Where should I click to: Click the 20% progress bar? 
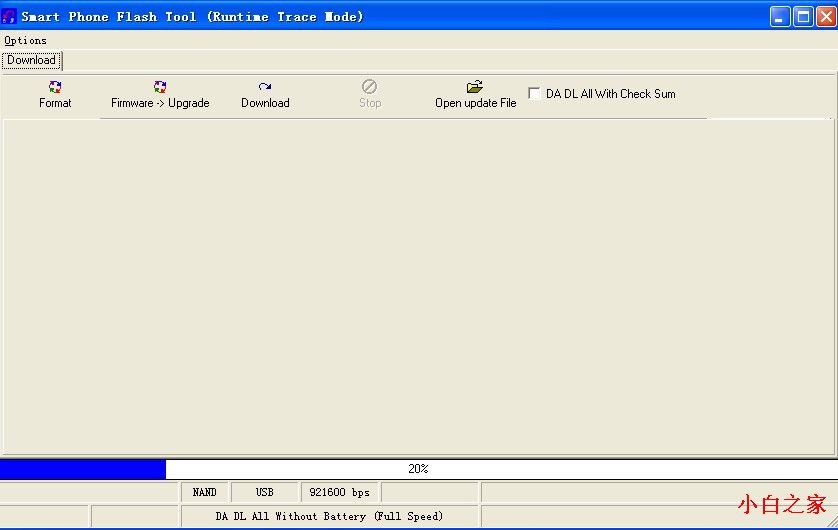point(419,469)
